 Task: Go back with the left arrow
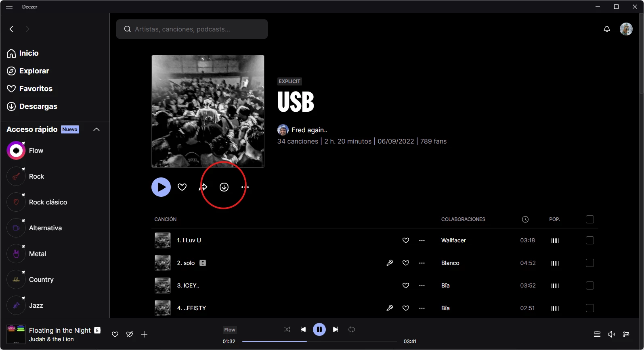(11, 29)
